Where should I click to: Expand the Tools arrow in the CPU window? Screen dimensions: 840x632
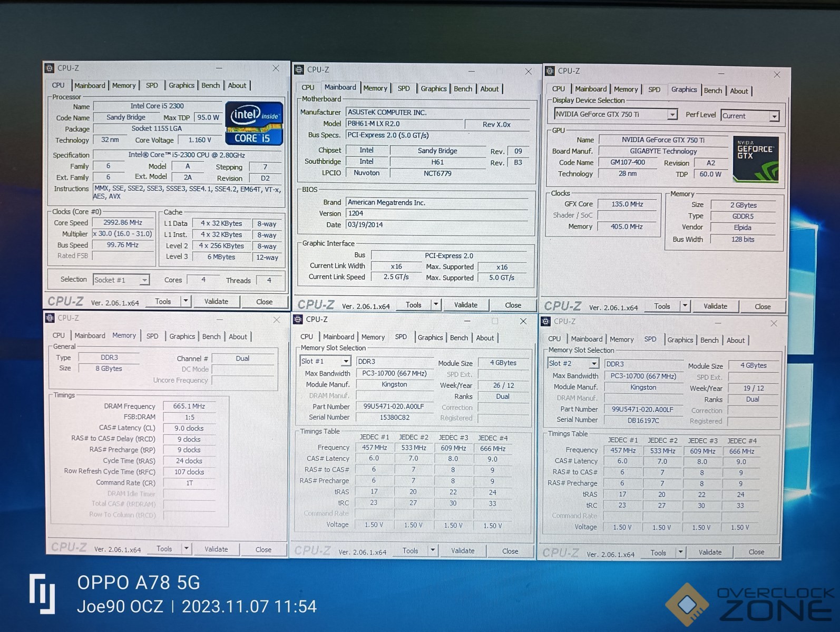click(185, 301)
